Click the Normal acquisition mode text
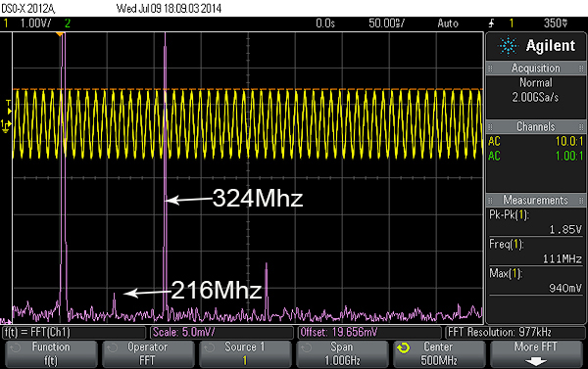The width and height of the screenshot is (588, 369). [x=535, y=82]
